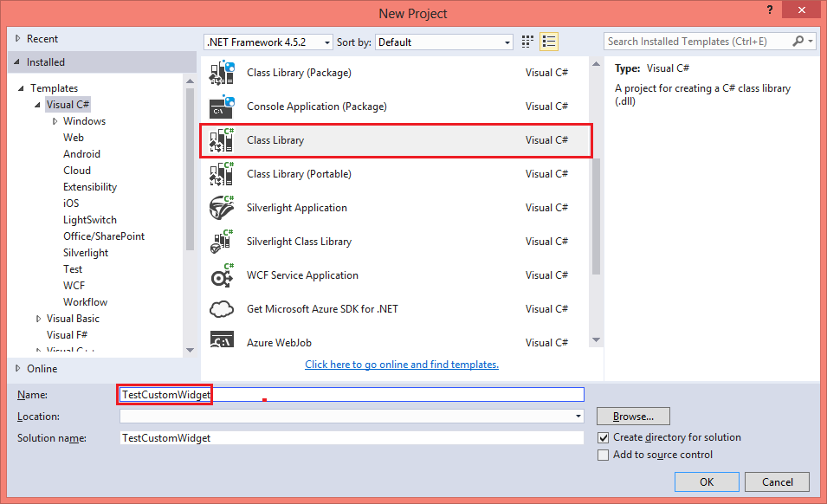Expand the Online section
Image resolution: width=827 pixels, height=504 pixels.
coord(18,369)
